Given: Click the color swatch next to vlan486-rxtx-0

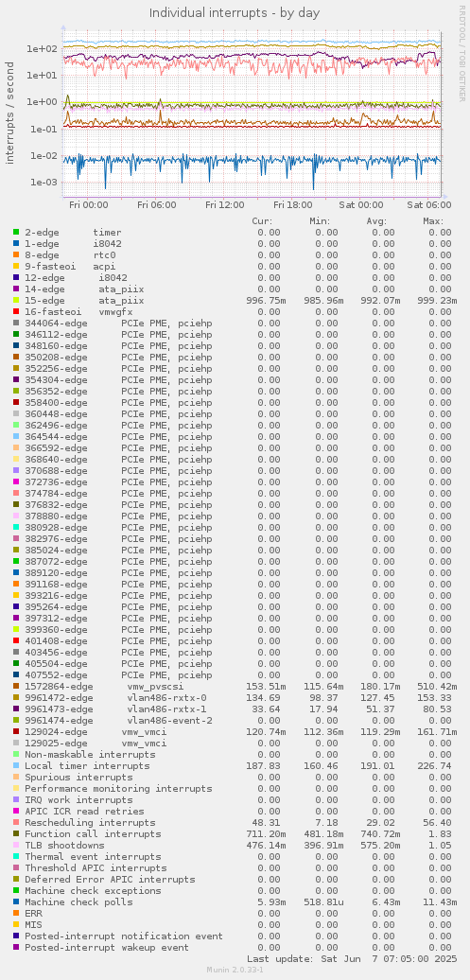Looking at the screenshot, I should point(16,697).
